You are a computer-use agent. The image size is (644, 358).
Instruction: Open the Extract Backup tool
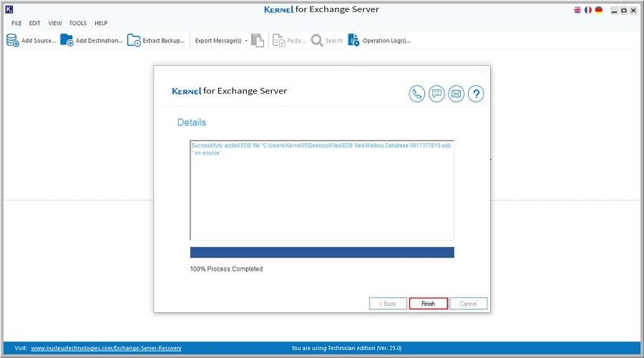[134, 40]
